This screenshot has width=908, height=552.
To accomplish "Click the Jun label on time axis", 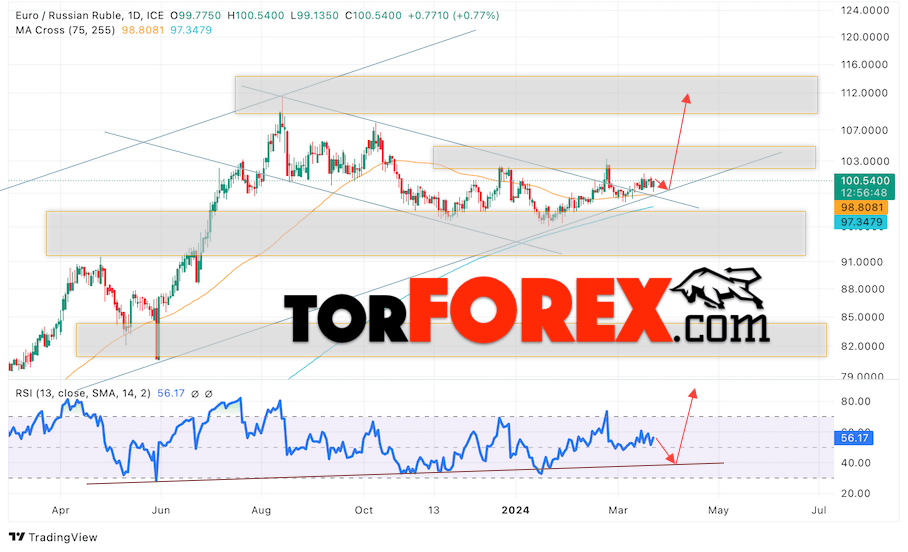I will 160,510.
